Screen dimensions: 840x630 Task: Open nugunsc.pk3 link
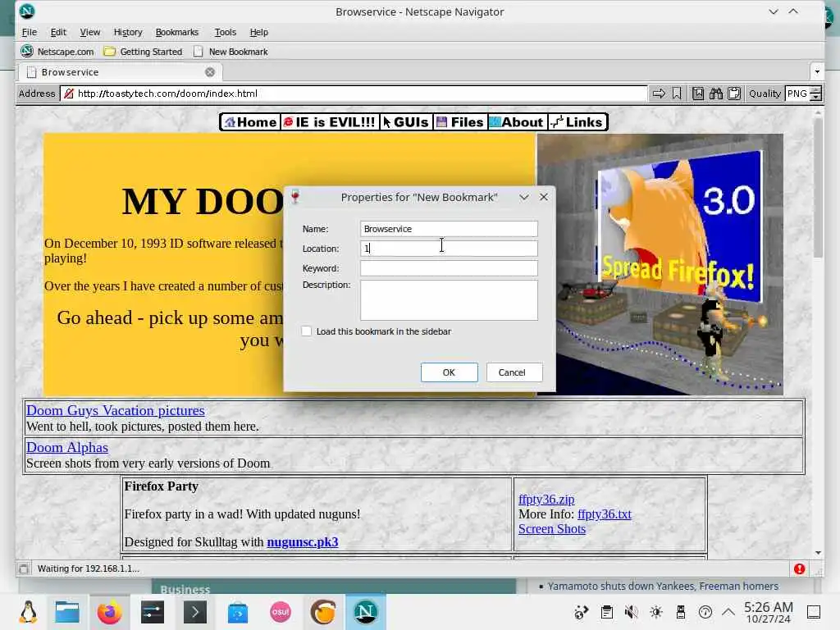[x=303, y=542]
